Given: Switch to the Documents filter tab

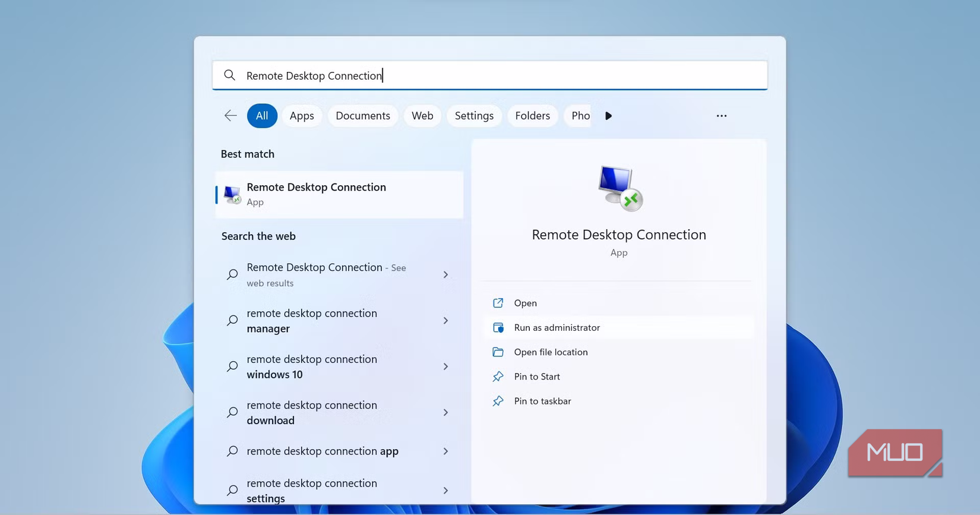Looking at the screenshot, I should click(x=363, y=116).
